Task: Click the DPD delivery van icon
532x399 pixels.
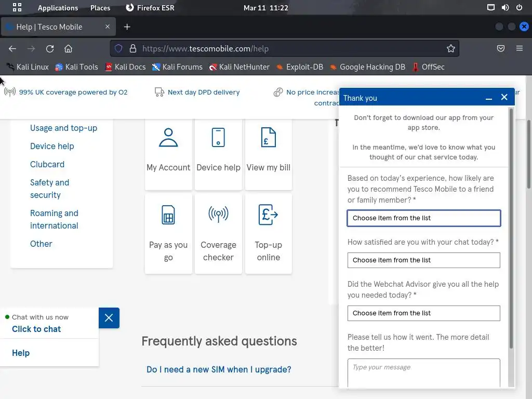Action: 159,92
